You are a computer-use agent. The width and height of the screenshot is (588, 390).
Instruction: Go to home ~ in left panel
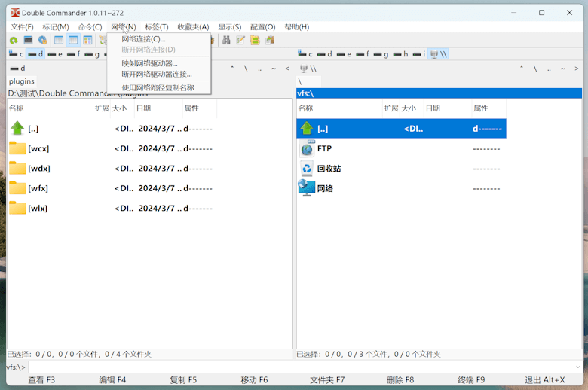tap(274, 69)
